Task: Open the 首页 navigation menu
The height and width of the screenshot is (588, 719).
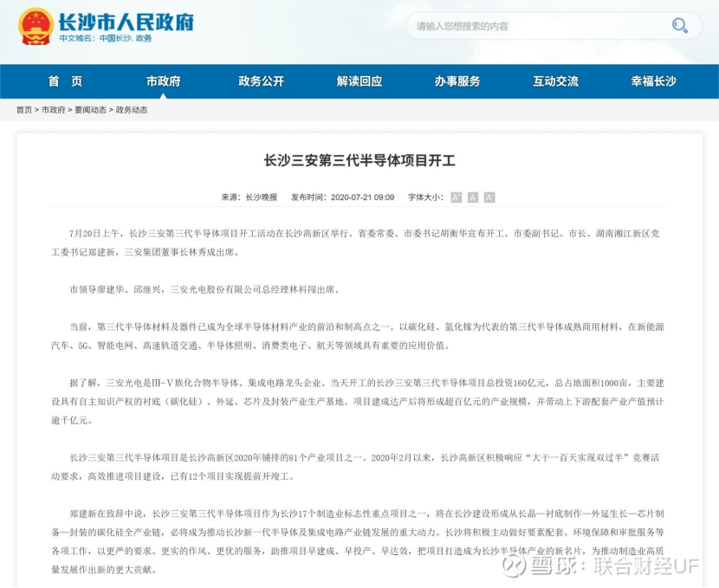Action: coord(65,81)
